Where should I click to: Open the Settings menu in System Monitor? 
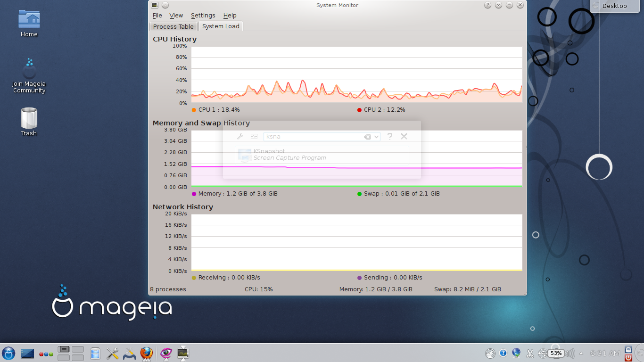coord(203,15)
